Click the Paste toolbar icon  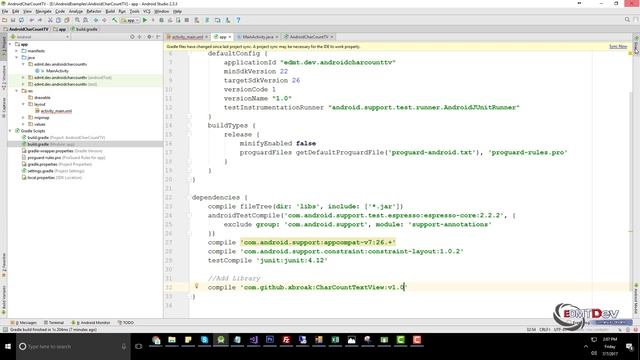point(67,20)
